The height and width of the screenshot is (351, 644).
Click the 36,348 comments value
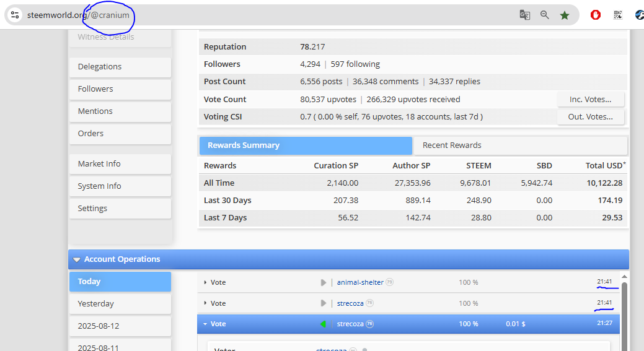point(386,82)
